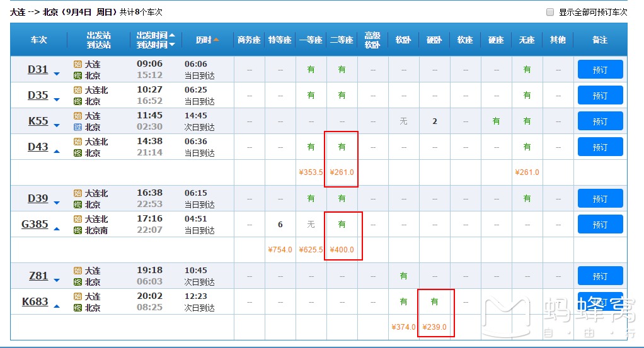The image size is (644, 348).
Task: Select G385 特等座 remaining count 6
Action: click(280, 225)
